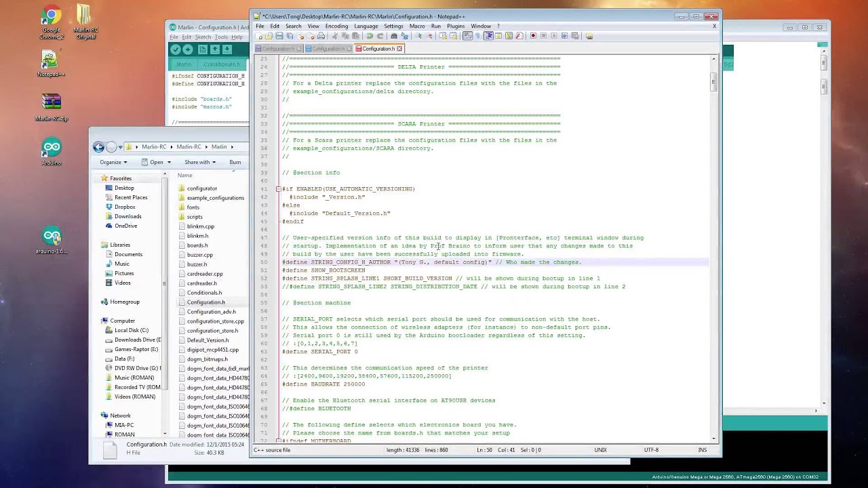Click the Notepad++ vertical scrollbar thumb
This screenshot has width=868, height=488.
click(713, 83)
